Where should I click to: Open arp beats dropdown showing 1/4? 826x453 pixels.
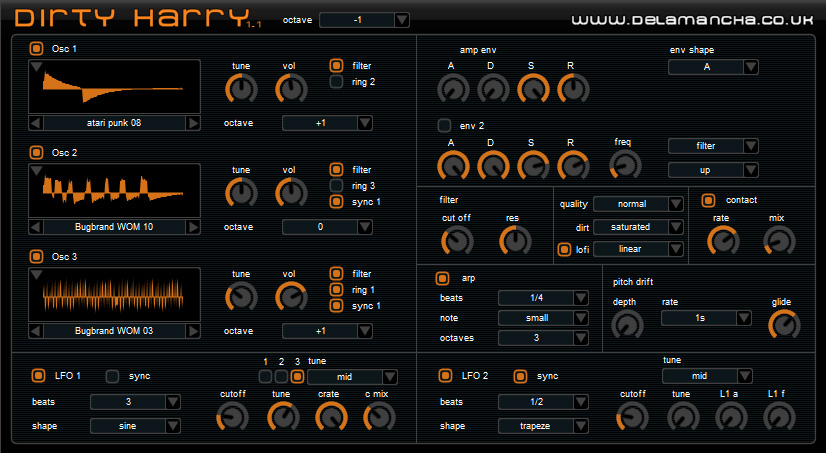[x=543, y=298]
